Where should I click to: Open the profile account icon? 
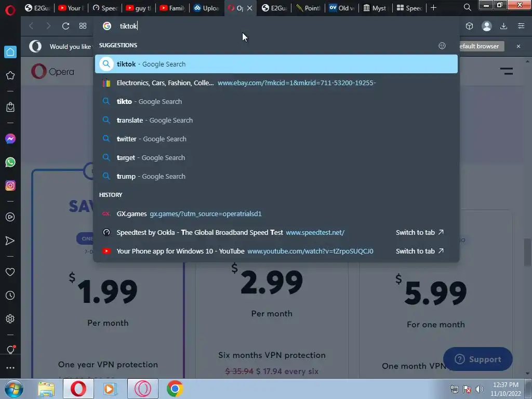[486, 26]
